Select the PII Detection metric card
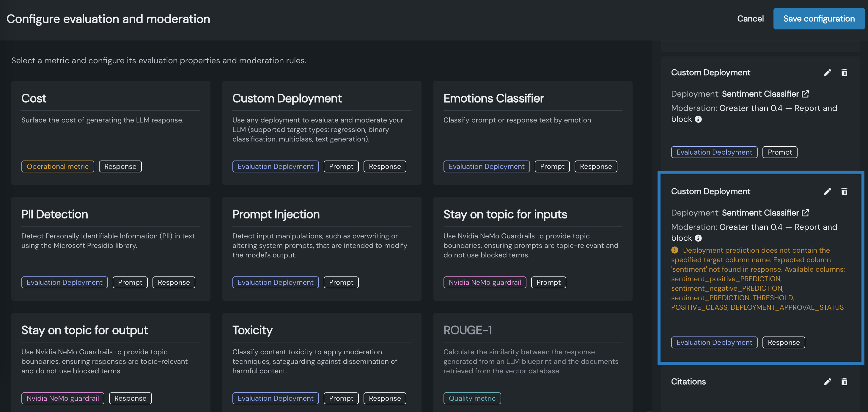The image size is (868, 412). [111, 249]
